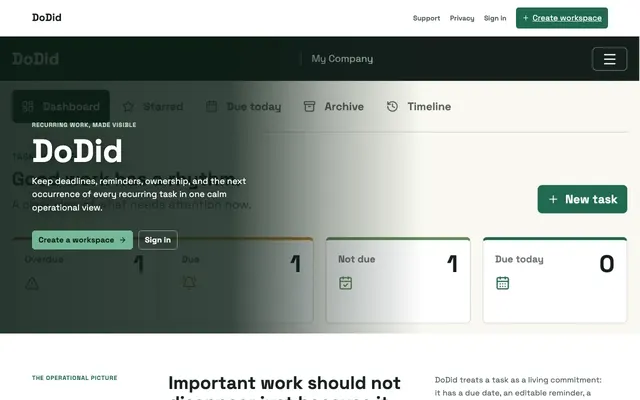This screenshot has width=640, height=400.
Task: Select the Due today tab
Action: click(244, 107)
